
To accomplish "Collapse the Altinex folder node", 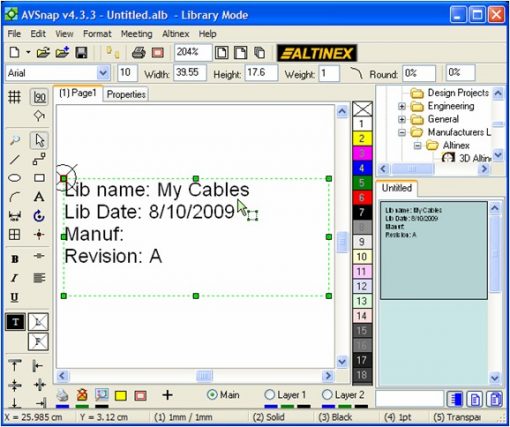I will 418,146.
